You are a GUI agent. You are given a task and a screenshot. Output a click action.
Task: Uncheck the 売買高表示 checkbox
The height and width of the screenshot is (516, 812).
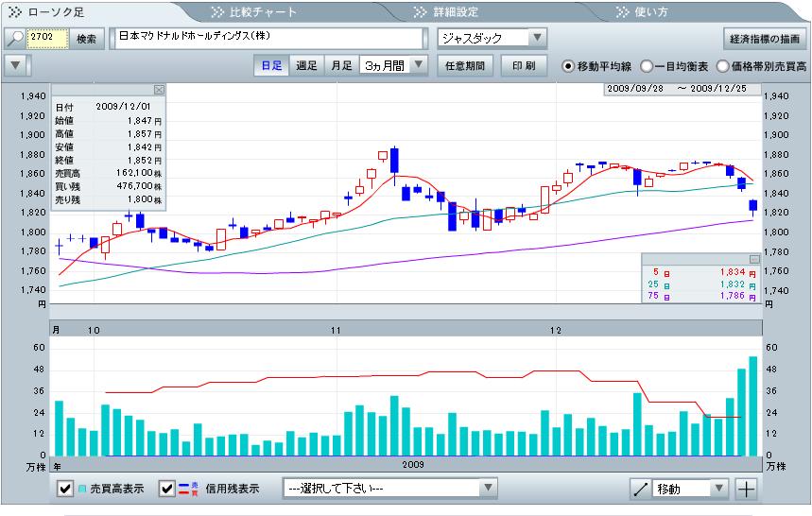tap(65, 489)
